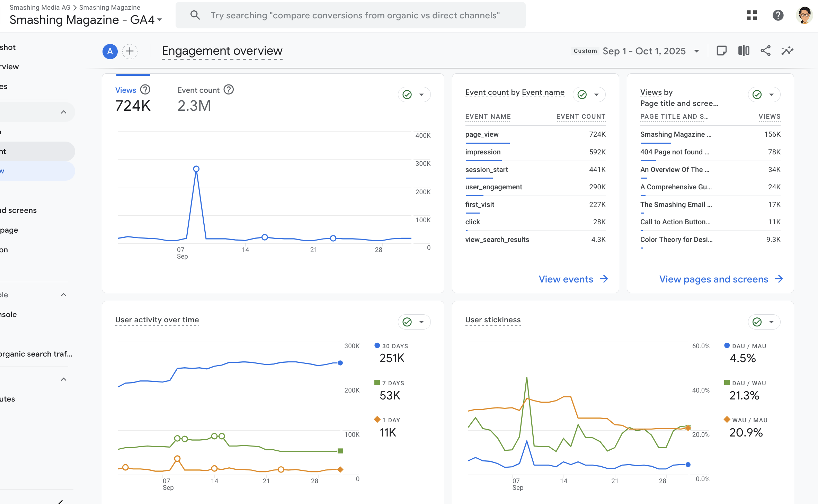Add a new comparison with the plus button
The height and width of the screenshot is (504, 818).
pos(130,51)
